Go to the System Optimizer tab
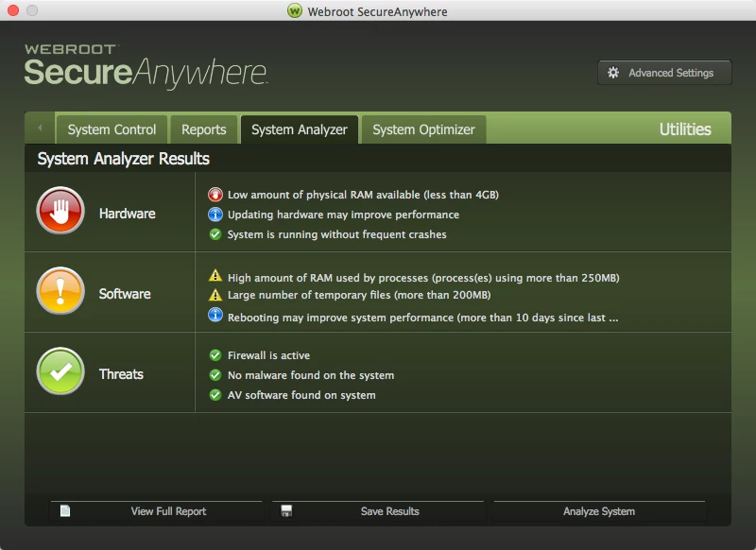Image resolution: width=756 pixels, height=550 pixels. point(423,129)
